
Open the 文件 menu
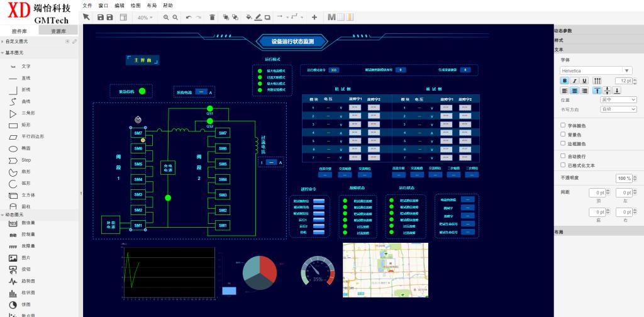point(87,5)
